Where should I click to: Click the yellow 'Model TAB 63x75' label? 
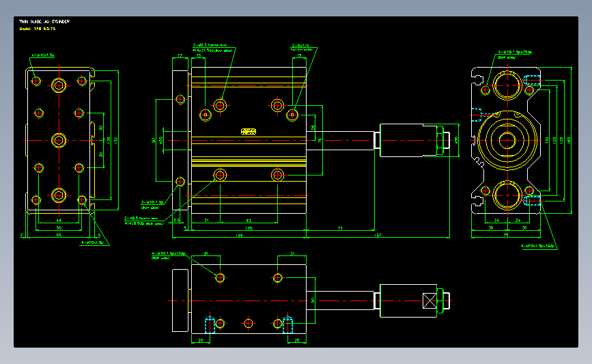(38, 29)
